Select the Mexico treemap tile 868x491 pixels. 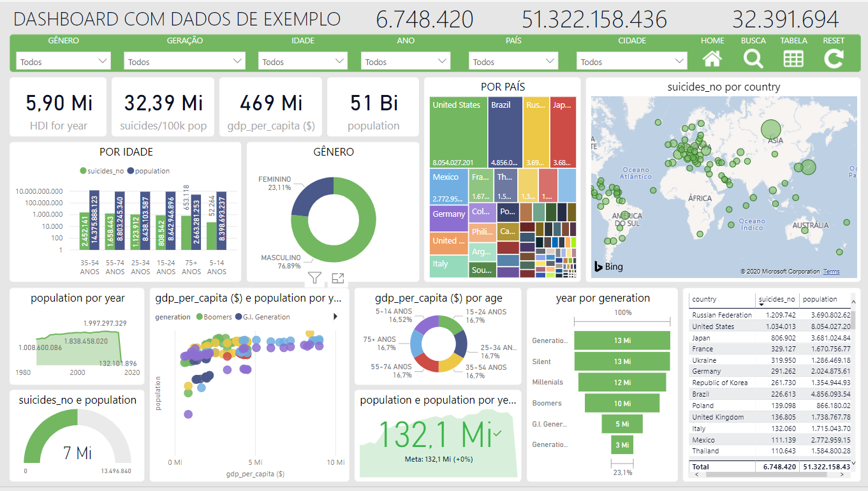click(449, 186)
